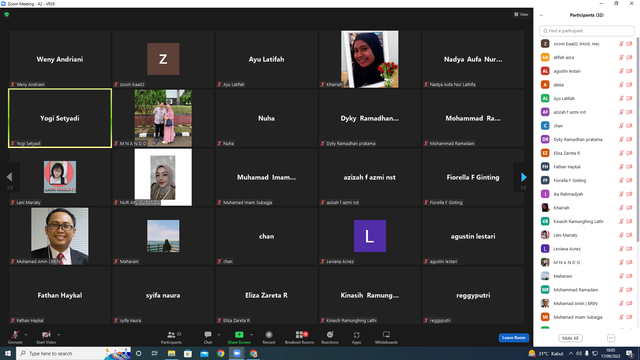
Task: Go to next gallery page arrow
Action: [x=524, y=177]
